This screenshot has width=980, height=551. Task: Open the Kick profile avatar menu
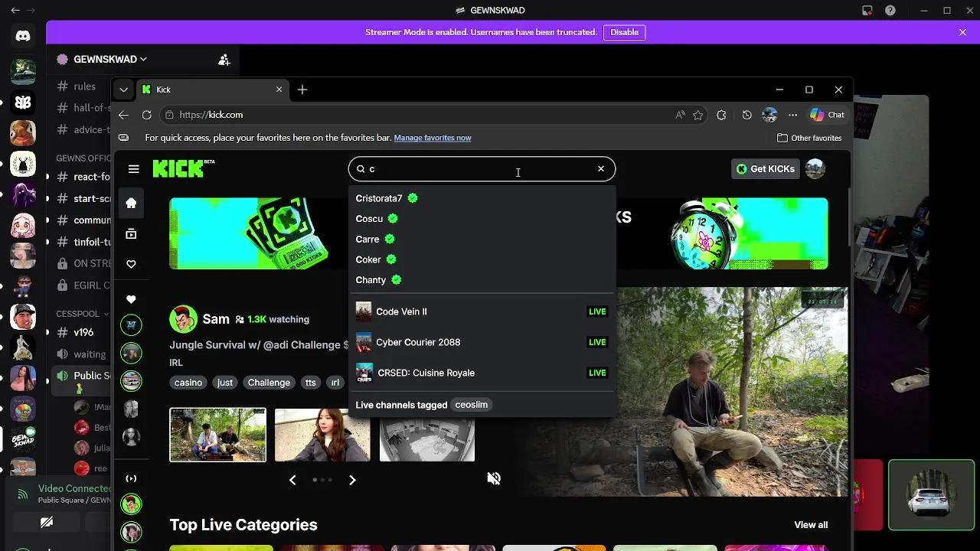(x=815, y=169)
